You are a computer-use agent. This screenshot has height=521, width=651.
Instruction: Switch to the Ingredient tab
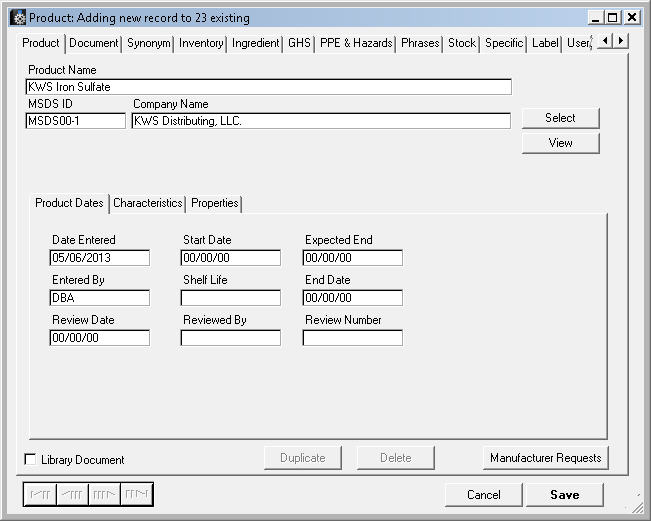tap(255, 43)
